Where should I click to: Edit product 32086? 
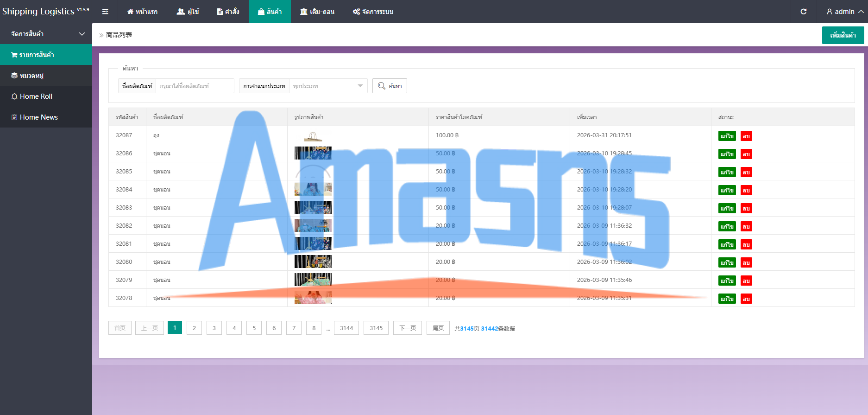coord(727,154)
